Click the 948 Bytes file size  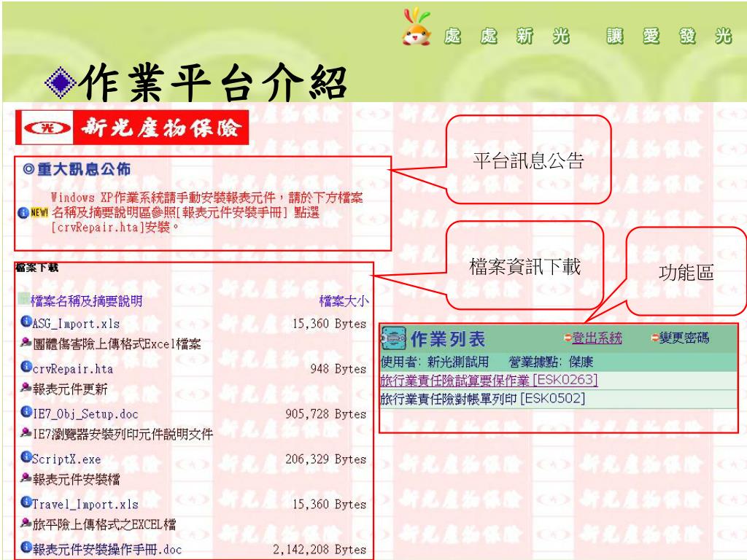[338, 369]
